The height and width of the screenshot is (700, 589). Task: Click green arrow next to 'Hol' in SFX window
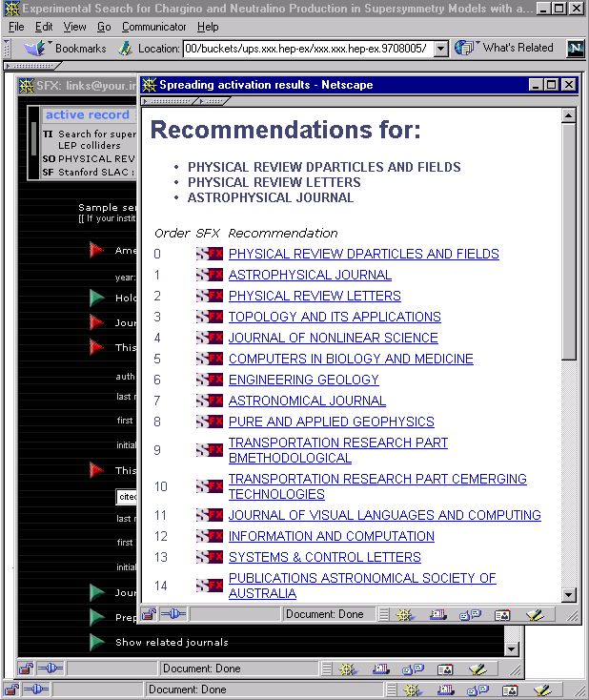[x=96, y=298]
